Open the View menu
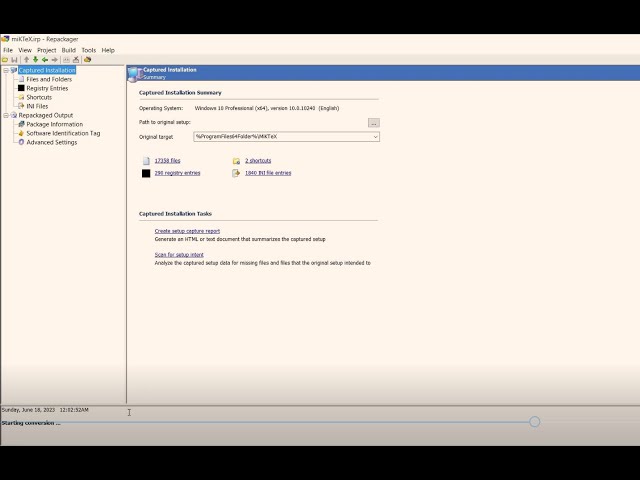 (25, 50)
